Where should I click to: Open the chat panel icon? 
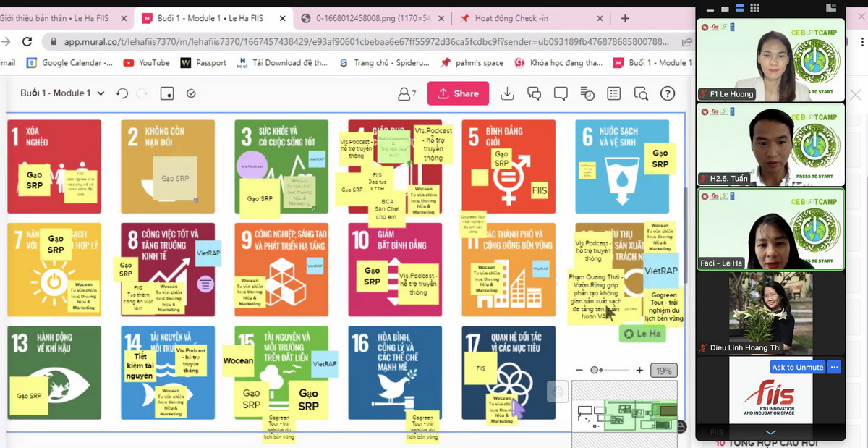[x=534, y=93]
